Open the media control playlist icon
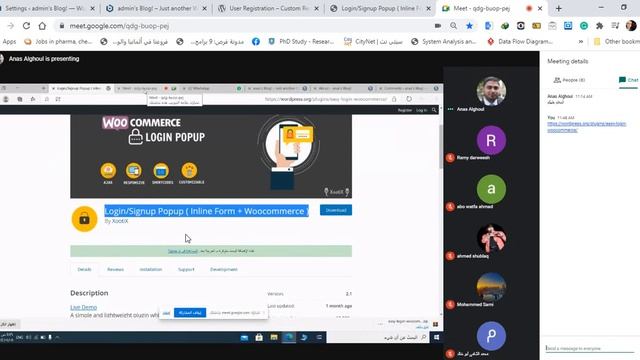 [616, 26]
